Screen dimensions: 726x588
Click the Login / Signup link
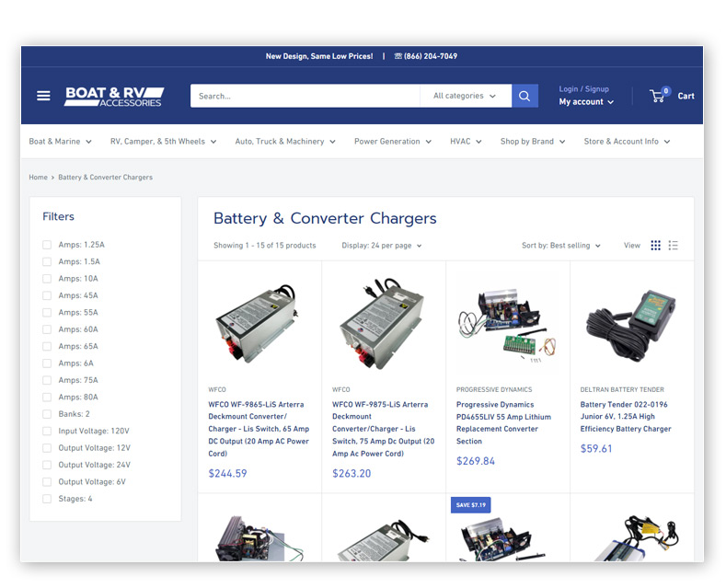click(x=584, y=89)
